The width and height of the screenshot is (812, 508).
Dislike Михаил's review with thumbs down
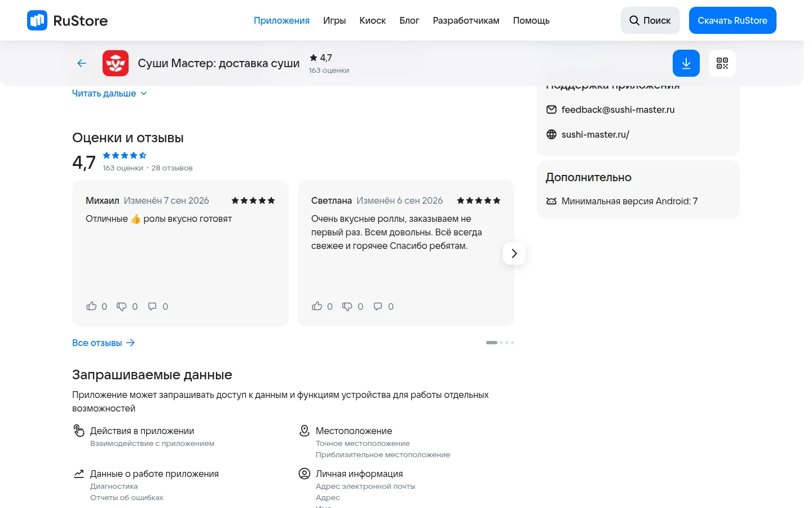click(122, 306)
